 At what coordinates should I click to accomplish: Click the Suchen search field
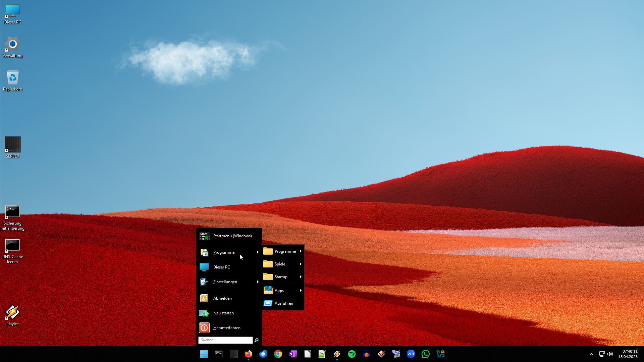pos(225,340)
